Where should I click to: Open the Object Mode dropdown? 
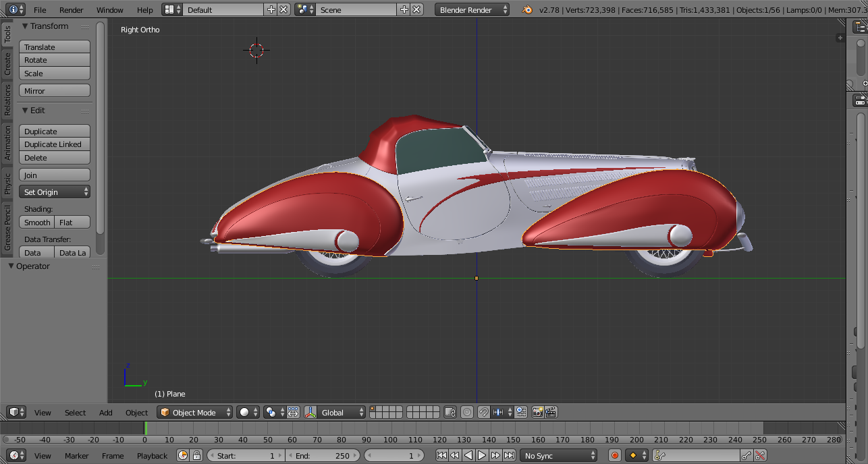[x=194, y=412]
